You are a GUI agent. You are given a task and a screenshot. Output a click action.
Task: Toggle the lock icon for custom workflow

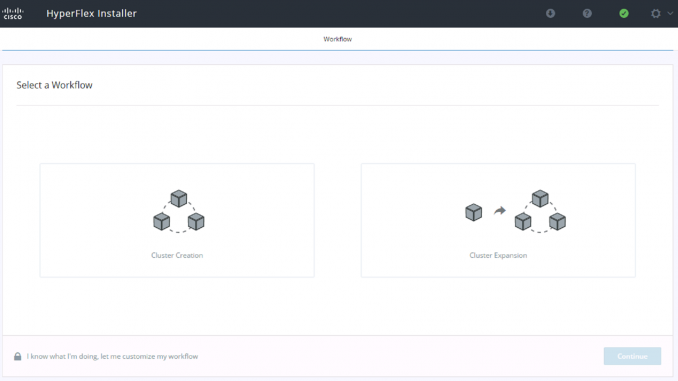coord(17,356)
